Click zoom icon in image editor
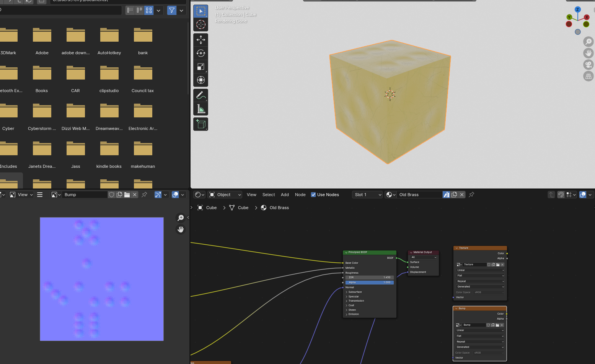 pyautogui.click(x=180, y=218)
